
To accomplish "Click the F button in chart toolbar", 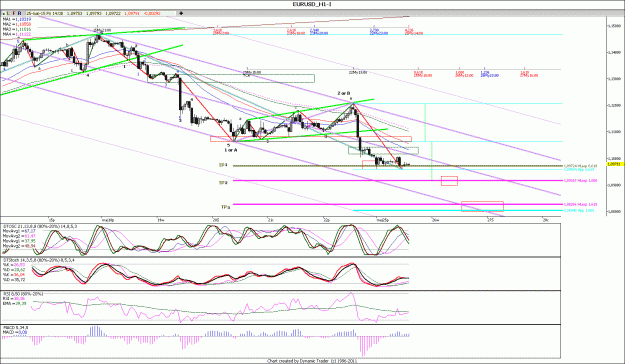I will (14, 13).
